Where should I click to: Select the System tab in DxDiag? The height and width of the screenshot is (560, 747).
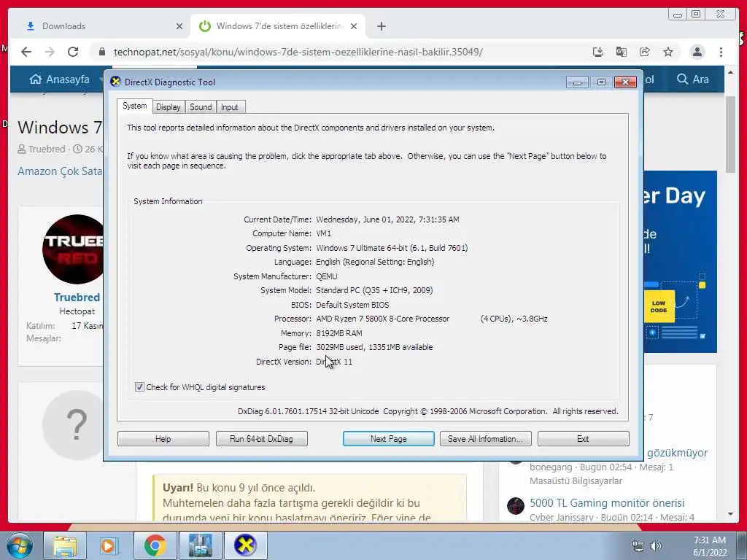coord(134,106)
